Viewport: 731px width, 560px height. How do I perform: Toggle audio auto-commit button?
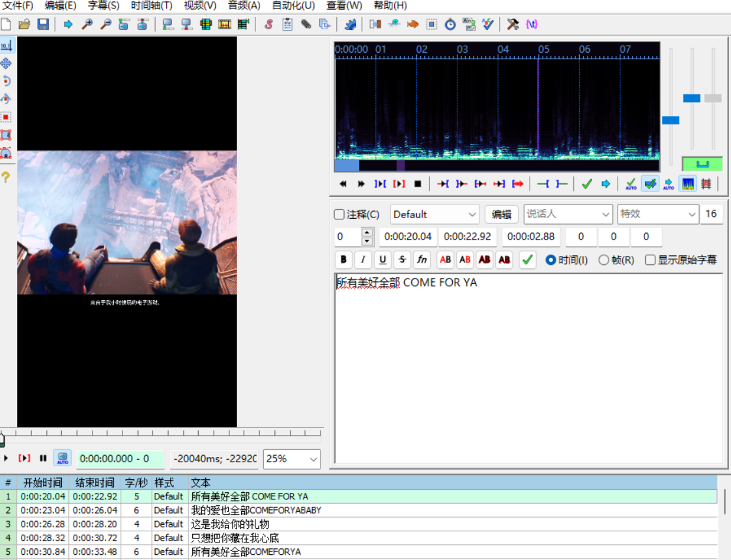tap(631, 184)
